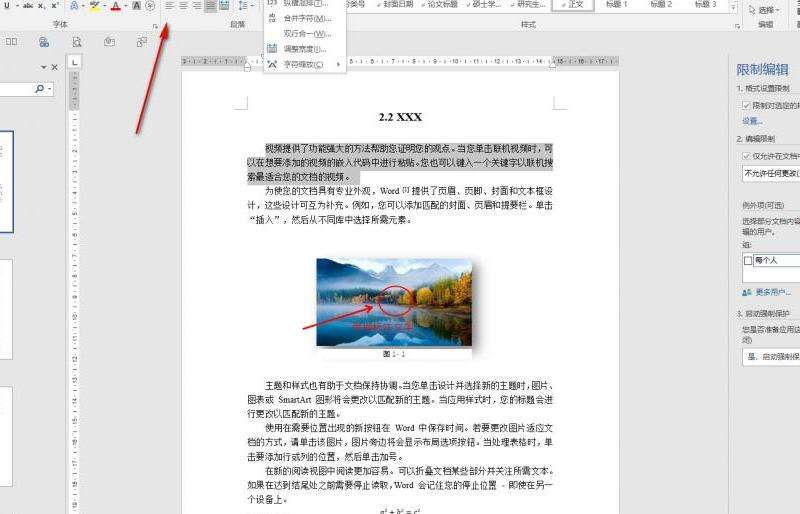800x514 pixels.
Task: Toggle 仅允许在文档中 editing restriction checkbox
Action: [x=746, y=156]
